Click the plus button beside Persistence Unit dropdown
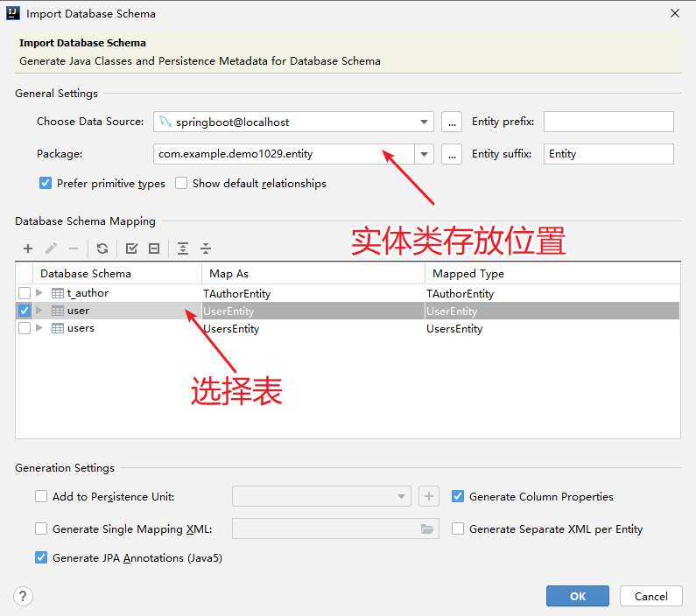The image size is (696, 616). 429,496
